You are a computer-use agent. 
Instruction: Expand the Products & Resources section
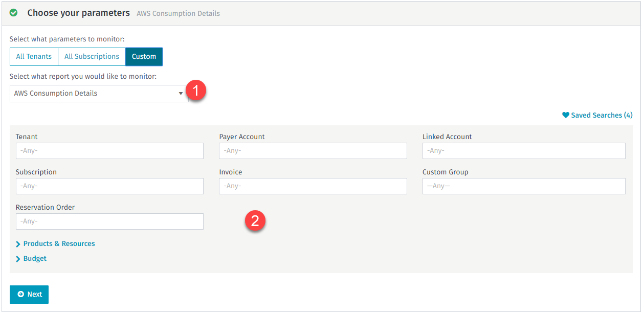click(x=59, y=244)
